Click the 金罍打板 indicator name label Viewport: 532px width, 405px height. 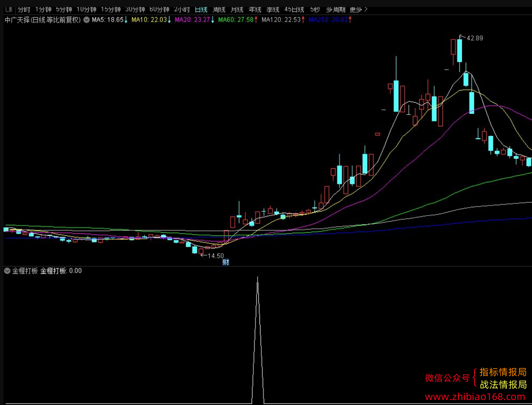25,271
